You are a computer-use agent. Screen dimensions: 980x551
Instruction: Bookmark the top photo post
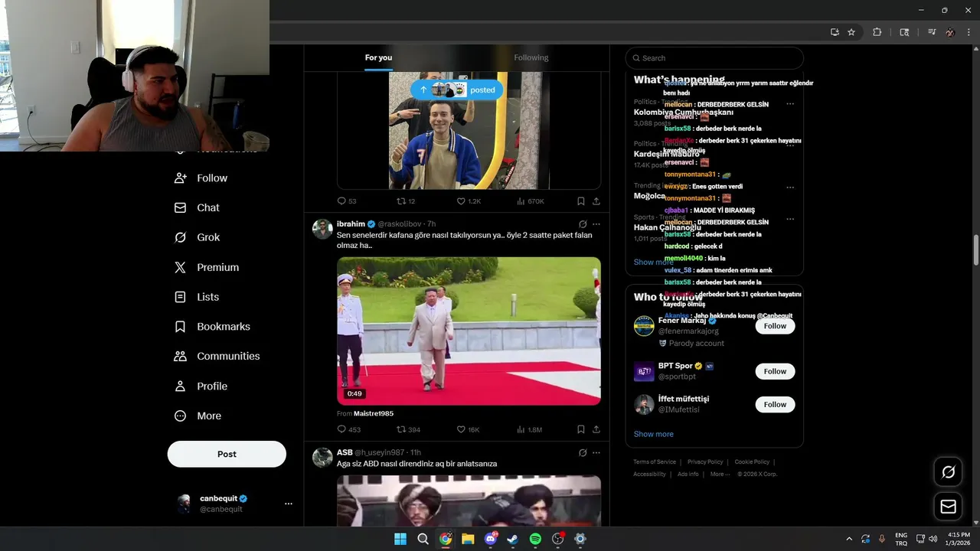coord(581,201)
